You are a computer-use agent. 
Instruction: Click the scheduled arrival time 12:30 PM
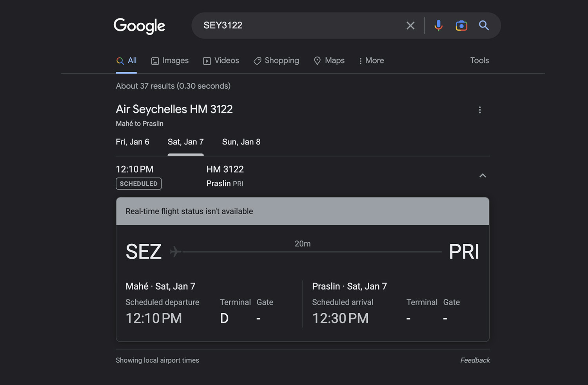[x=340, y=318]
